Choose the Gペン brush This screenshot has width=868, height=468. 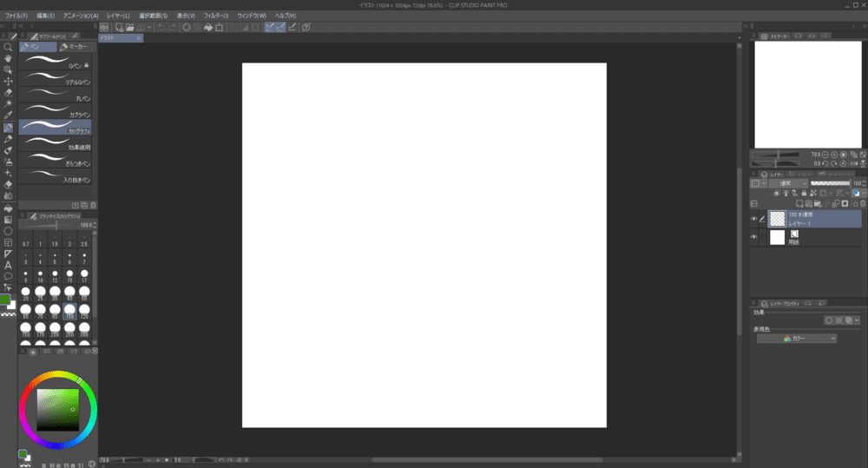tap(55, 62)
